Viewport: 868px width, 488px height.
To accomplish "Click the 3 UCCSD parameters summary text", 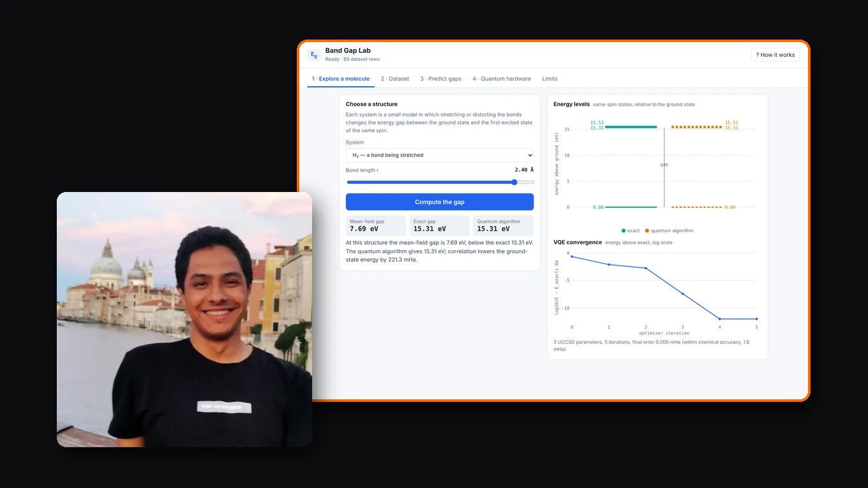I will tap(651, 346).
